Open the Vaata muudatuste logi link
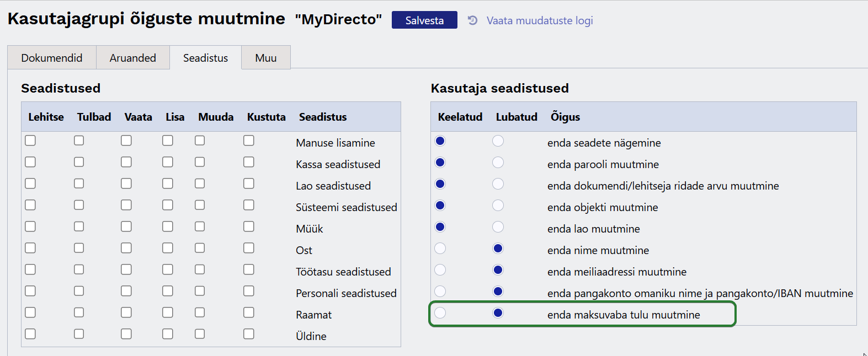This screenshot has width=868, height=356. tap(539, 20)
